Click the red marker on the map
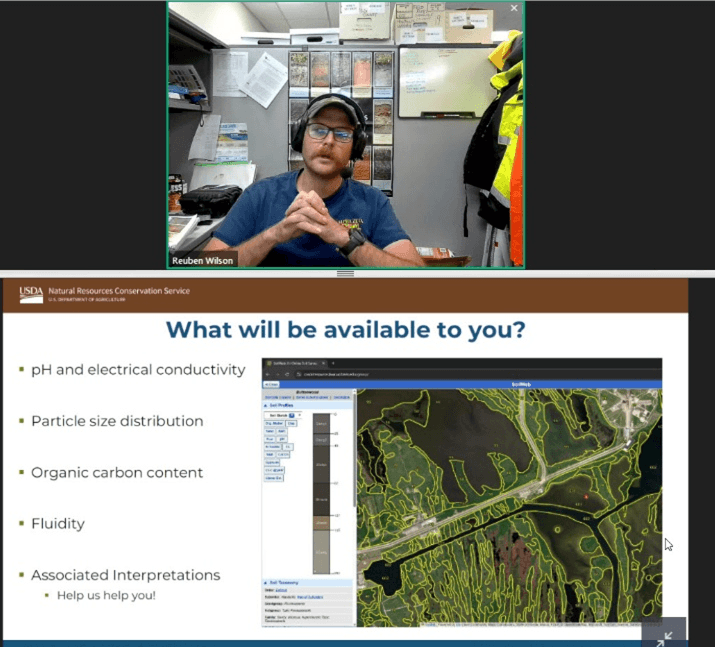The image size is (715, 647). tap(585, 496)
